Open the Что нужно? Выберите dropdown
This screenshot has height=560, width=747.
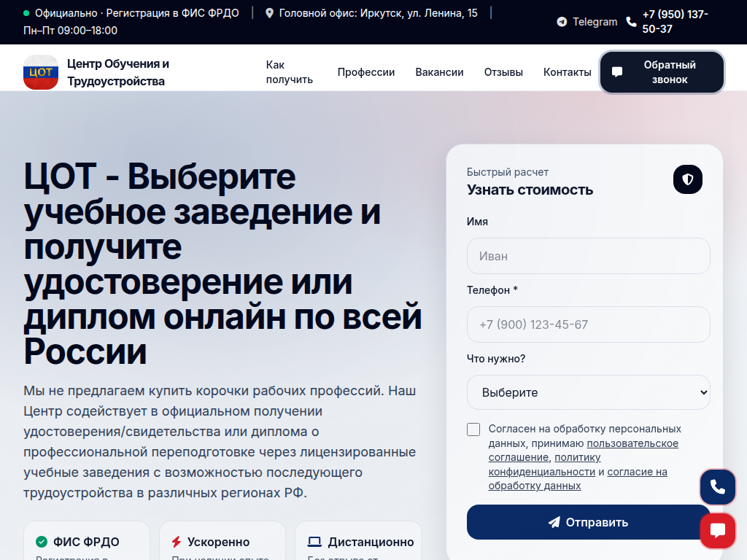pos(589,392)
